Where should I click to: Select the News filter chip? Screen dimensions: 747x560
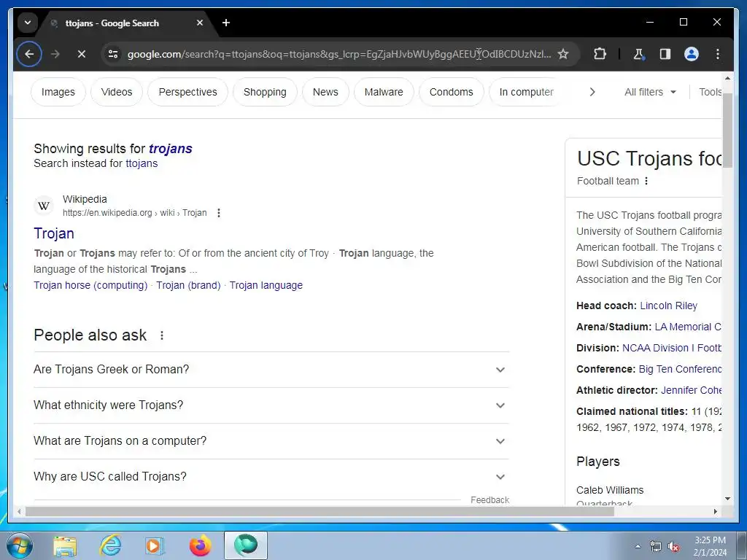(x=325, y=92)
